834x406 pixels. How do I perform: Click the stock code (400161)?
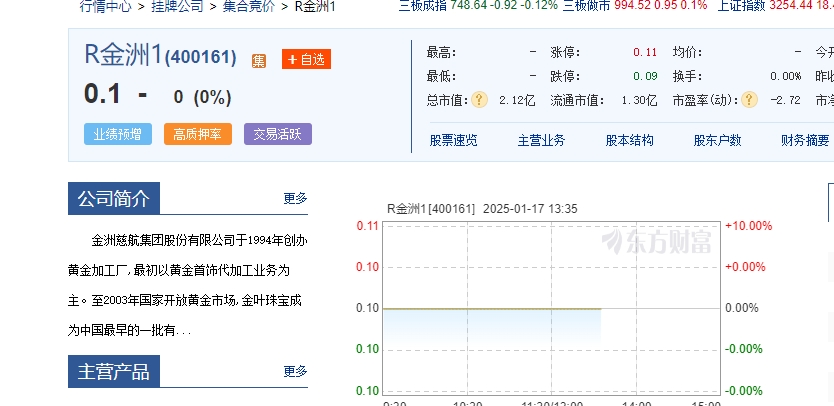[x=200, y=57]
